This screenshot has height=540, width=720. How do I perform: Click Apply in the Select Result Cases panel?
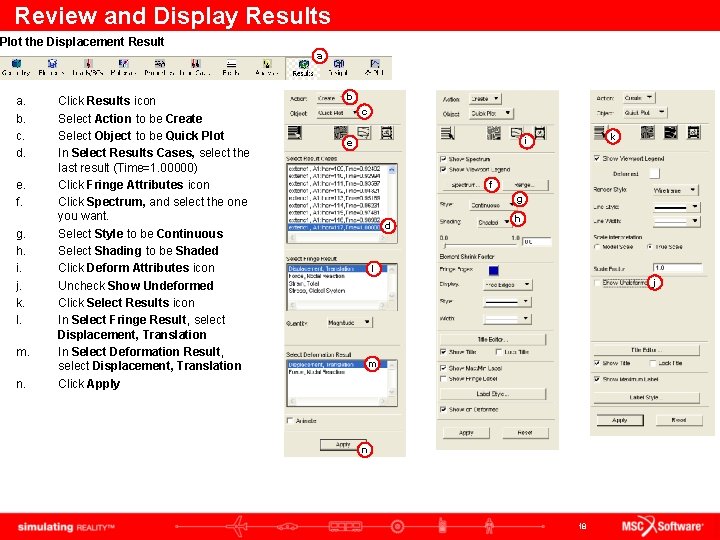tap(343, 444)
